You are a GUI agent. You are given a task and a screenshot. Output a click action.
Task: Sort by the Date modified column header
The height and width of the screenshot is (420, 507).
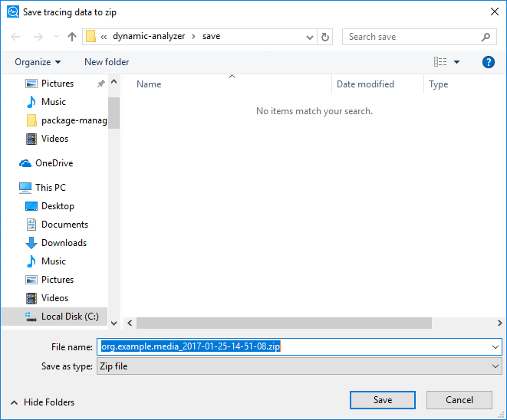click(x=365, y=84)
